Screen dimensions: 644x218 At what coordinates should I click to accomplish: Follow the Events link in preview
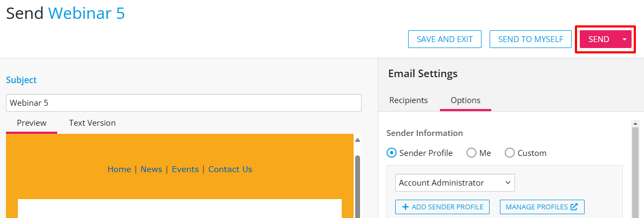point(185,169)
